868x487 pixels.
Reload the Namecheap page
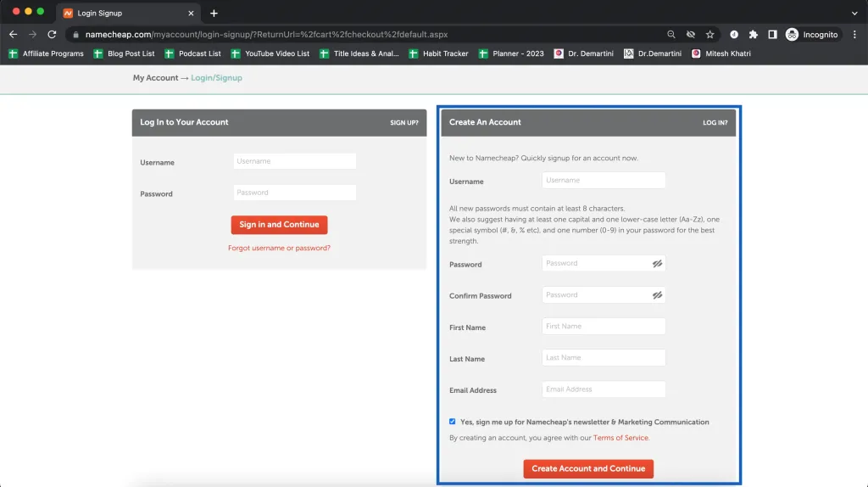(52, 34)
